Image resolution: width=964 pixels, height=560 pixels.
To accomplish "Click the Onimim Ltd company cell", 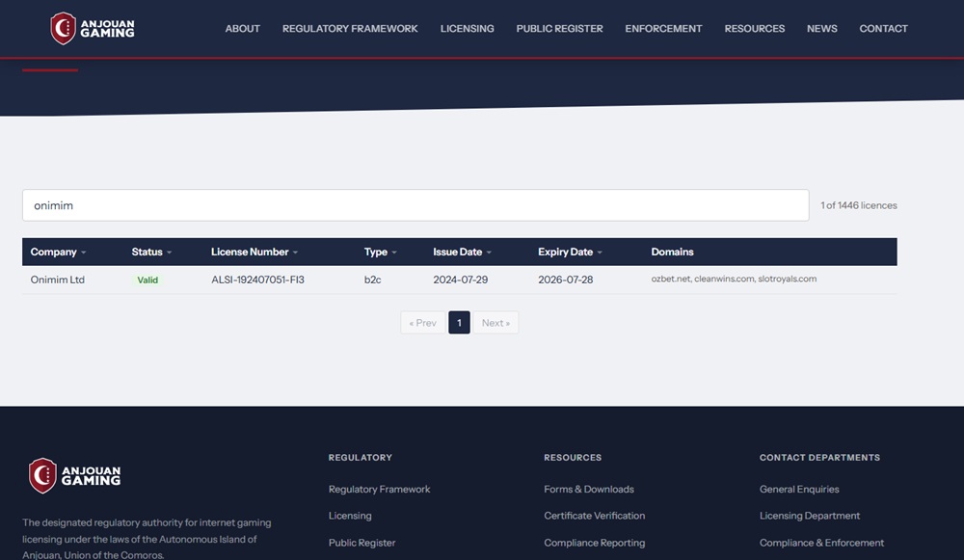I will coord(58,280).
